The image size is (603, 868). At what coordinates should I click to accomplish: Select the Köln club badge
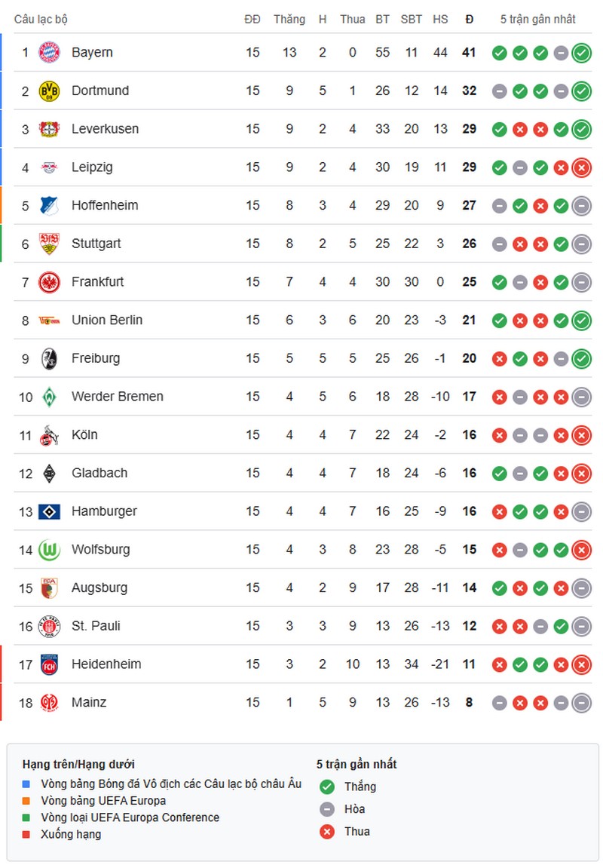pyautogui.click(x=47, y=434)
